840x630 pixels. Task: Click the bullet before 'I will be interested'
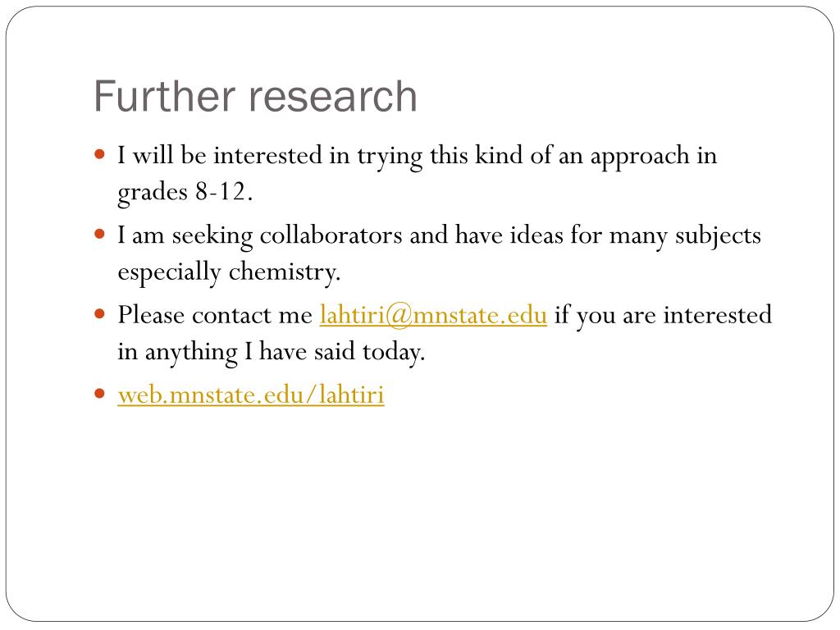99,155
